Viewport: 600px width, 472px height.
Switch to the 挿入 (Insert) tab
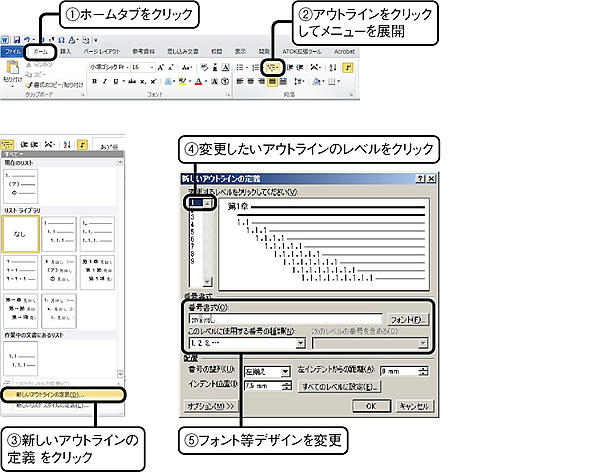(66, 49)
